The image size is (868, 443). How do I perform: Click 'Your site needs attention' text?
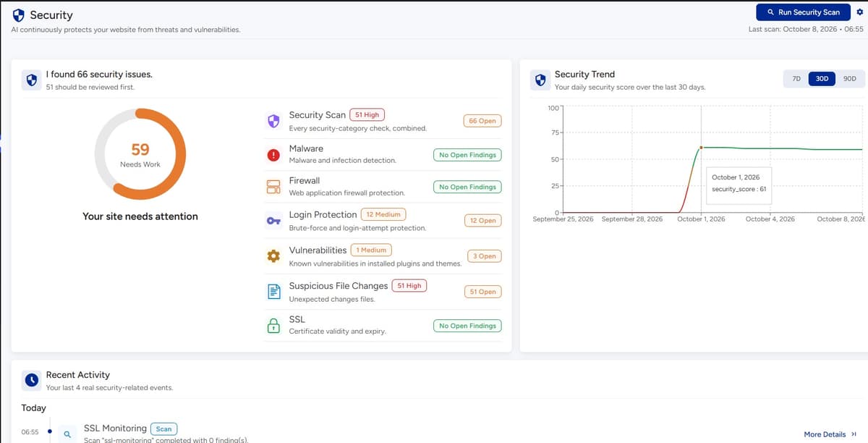coord(140,216)
